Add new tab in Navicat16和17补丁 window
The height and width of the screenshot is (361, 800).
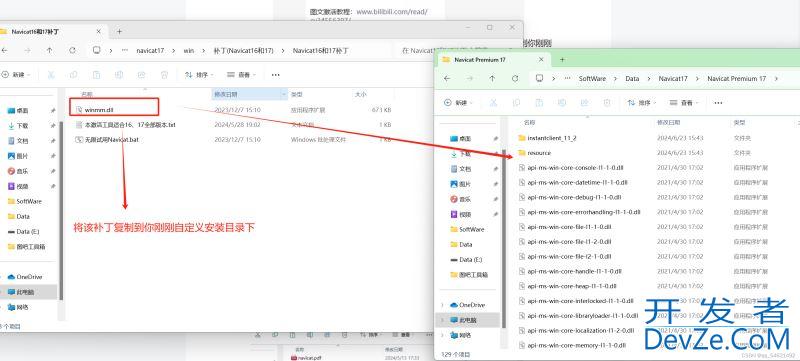(119, 32)
